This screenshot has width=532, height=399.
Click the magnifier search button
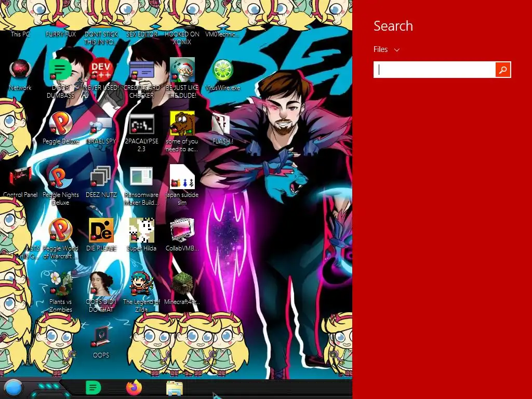pos(503,70)
